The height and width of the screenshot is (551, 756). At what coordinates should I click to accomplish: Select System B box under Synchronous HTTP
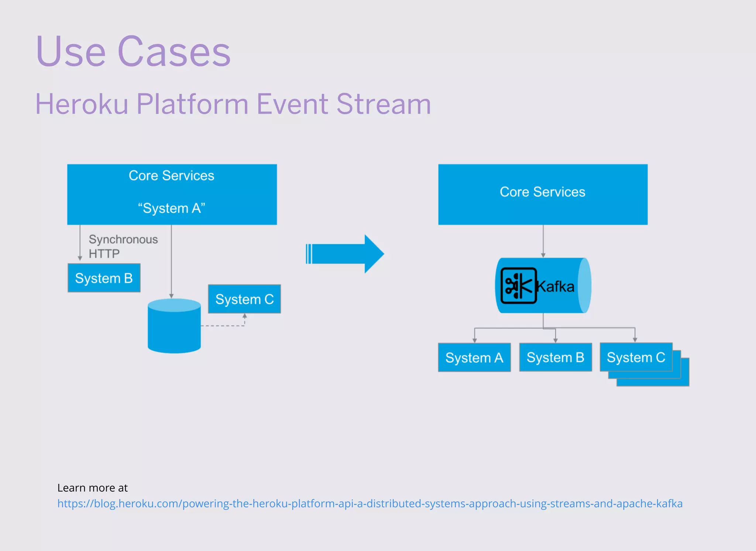point(104,278)
